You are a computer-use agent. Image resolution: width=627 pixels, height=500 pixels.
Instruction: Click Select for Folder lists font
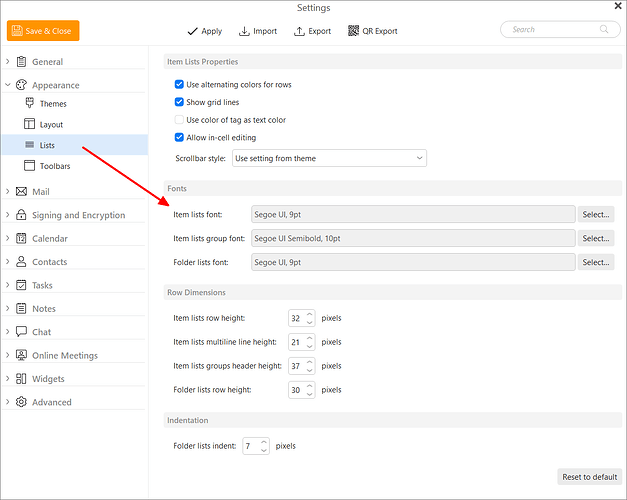596,262
